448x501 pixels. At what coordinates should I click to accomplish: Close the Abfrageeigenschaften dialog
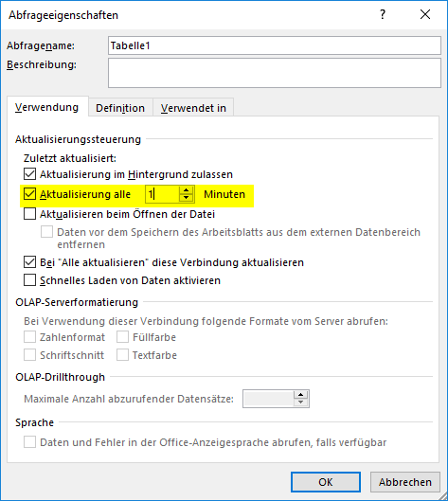point(425,14)
